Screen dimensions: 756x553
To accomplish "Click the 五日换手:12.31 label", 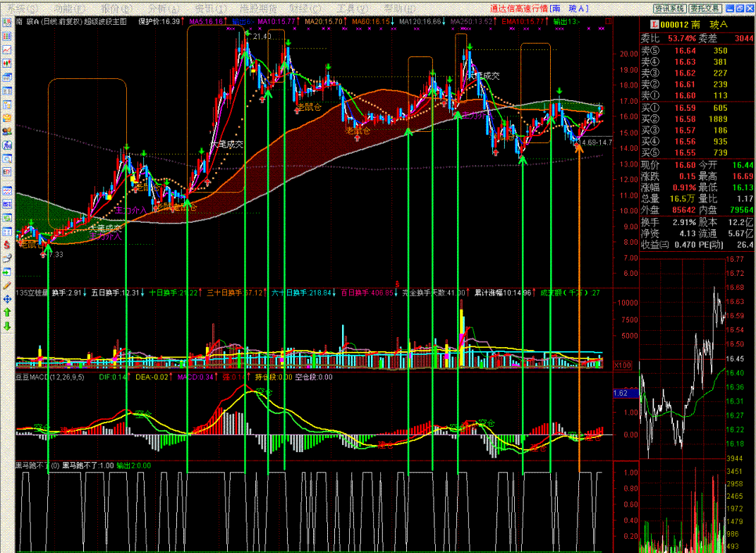I will (116, 293).
